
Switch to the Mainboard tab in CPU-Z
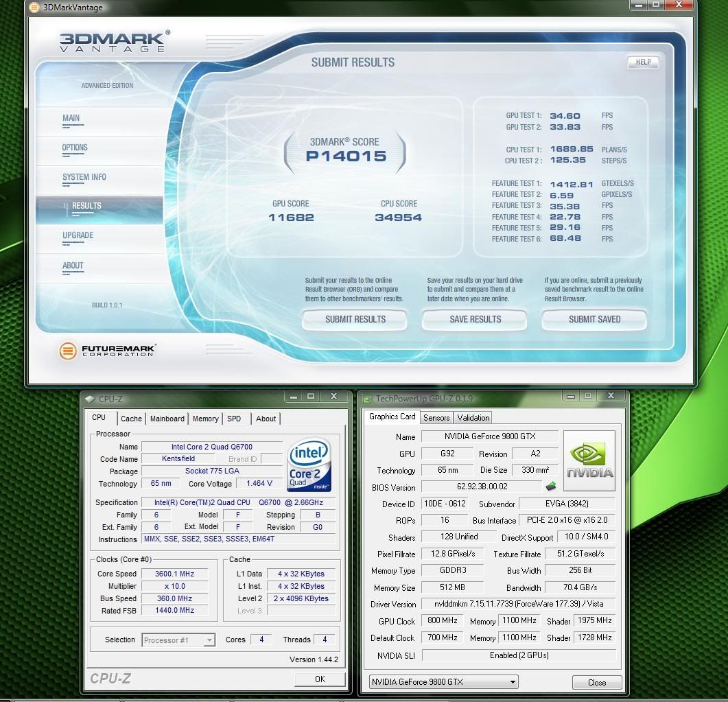(x=167, y=419)
